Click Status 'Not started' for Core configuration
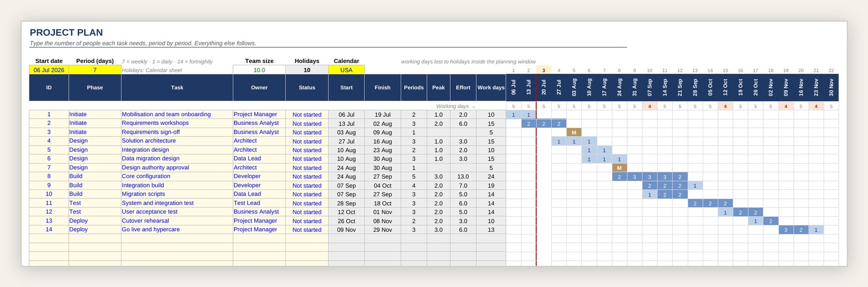The height and width of the screenshot is (287, 868). 307,177
